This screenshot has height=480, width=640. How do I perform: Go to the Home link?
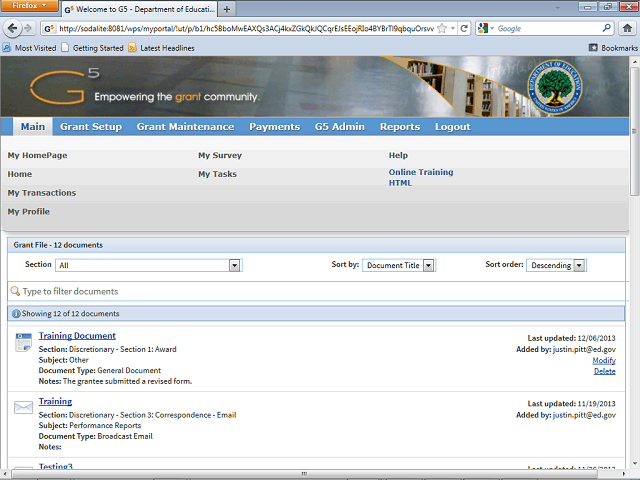click(20, 174)
